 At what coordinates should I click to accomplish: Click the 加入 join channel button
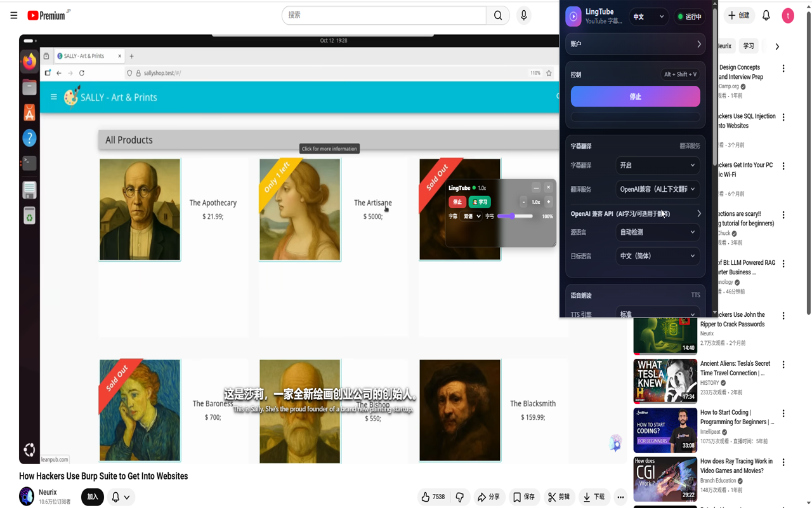92,497
